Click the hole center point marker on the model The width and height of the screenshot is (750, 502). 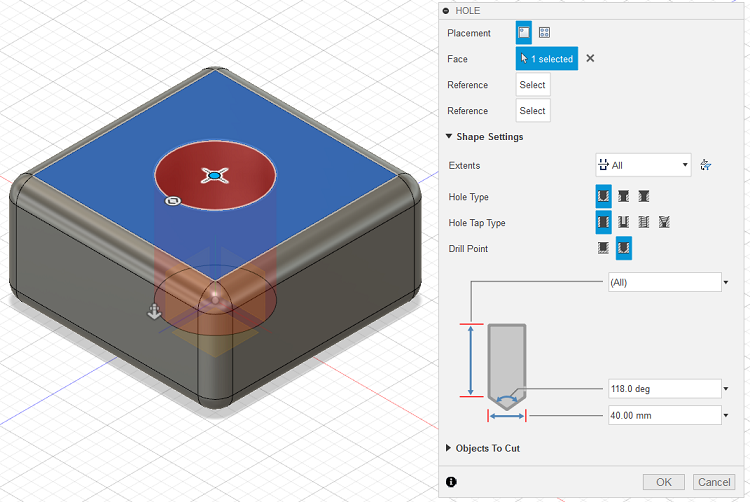click(215, 176)
